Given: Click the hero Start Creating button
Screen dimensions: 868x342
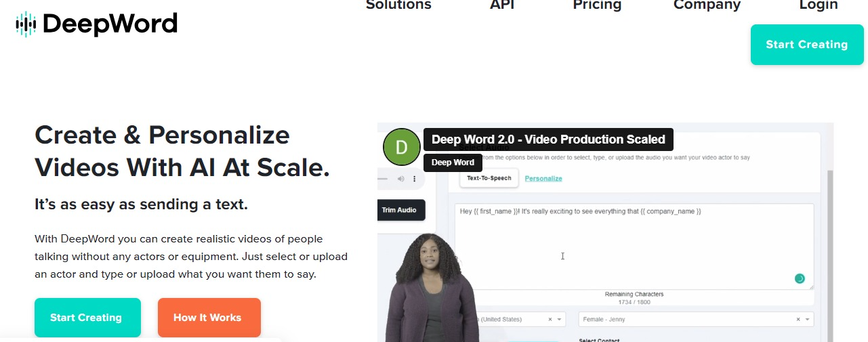Looking at the screenshot, I should (87, 318).
